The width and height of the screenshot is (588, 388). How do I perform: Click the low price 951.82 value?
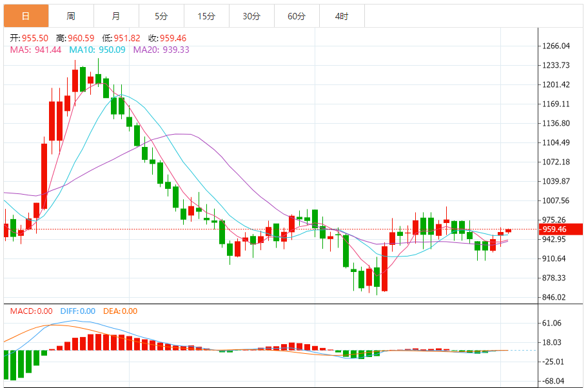[x=127, y=38]
